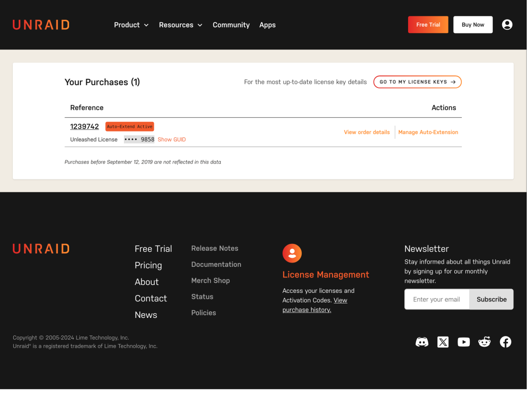Click the masked GUID ending 9858
532x393 pixels.
139,140
